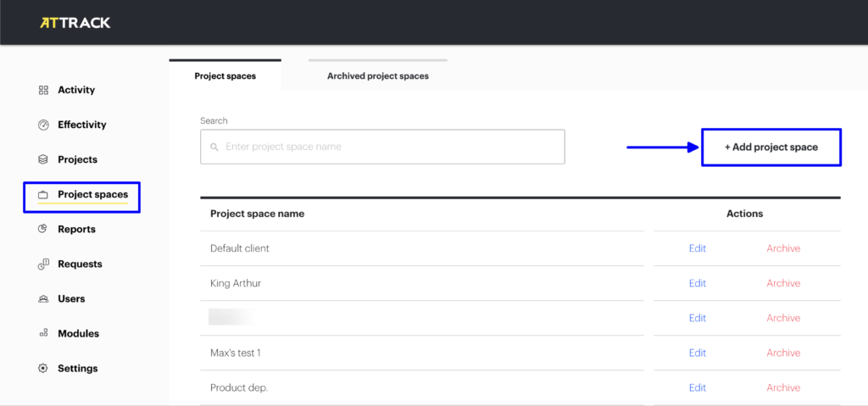Archive the blurred-name project space

pos(783,319)
